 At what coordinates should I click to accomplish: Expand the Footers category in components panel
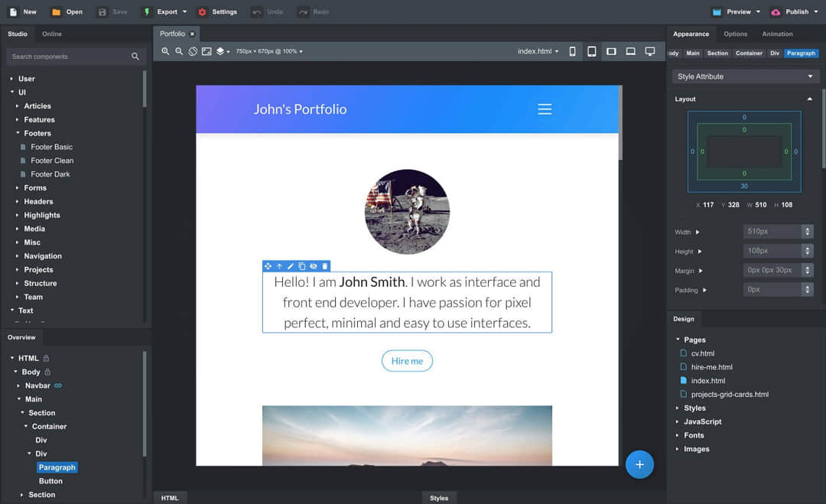[37, 133]
